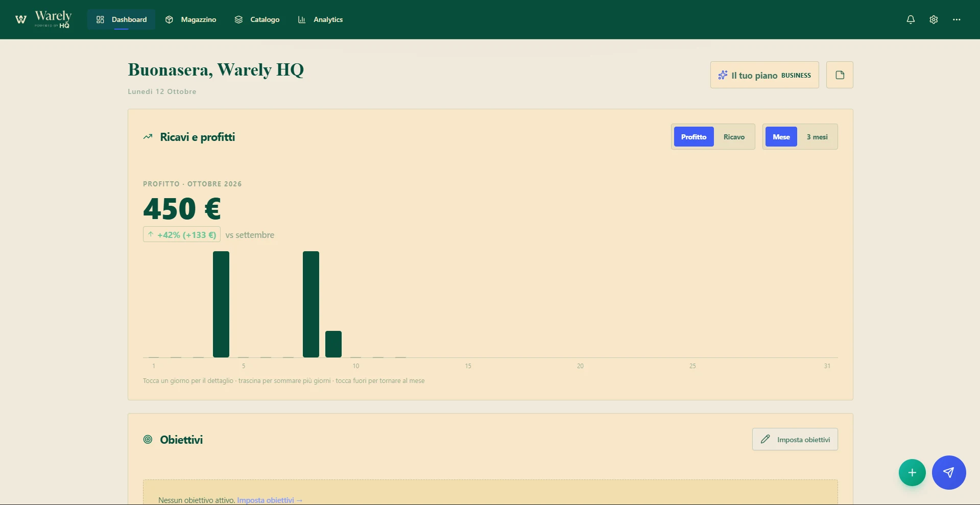Click the +42% (+133 €) change badge
980x505 pixels.
point(182,234)
